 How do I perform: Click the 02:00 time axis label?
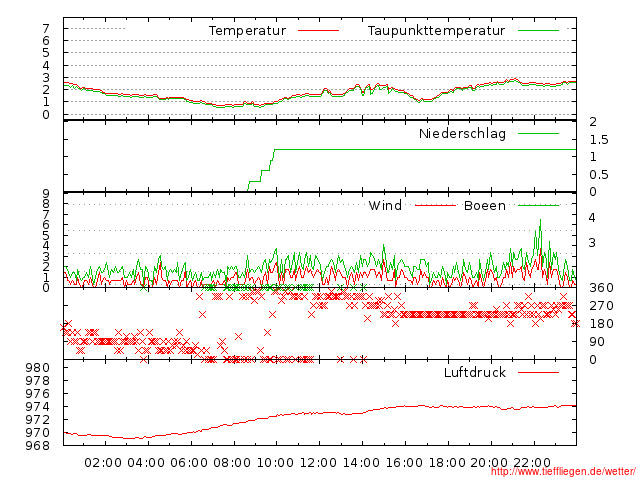click(x=103, y=463)
